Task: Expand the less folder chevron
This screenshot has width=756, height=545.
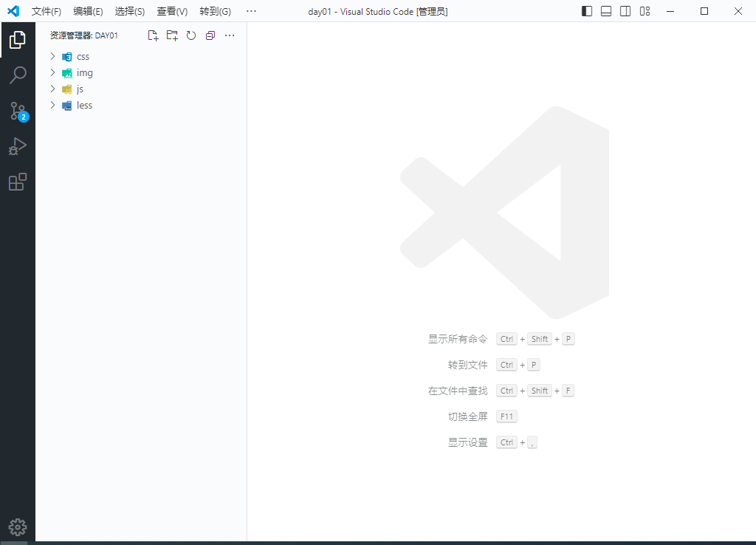Action: tap(52, 105)
